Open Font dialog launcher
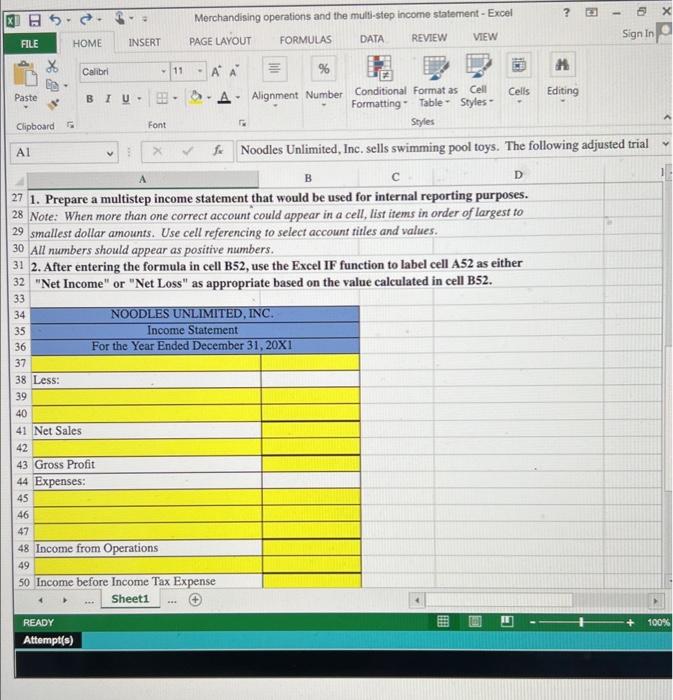 pyautogui.click(x=242, y=123)
